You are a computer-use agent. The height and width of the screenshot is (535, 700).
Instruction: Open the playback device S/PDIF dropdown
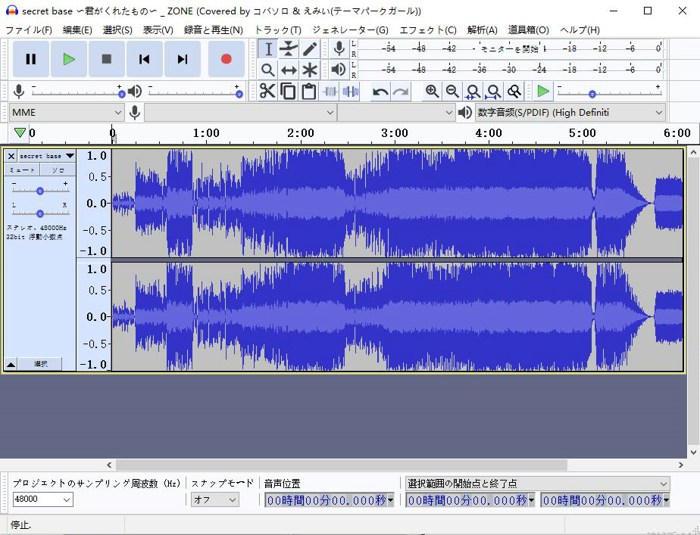570,113
